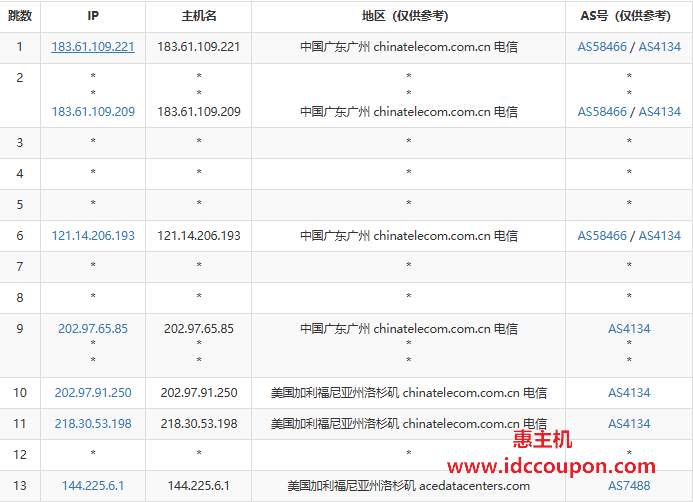Click AS58466 link in hop 2 row

pos(602,112)
